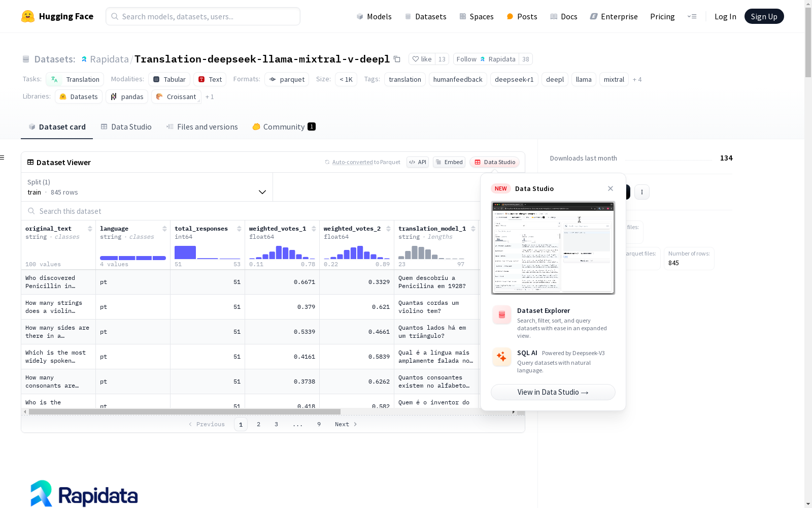Copy dataset name with the copy icon
Image resolution: width=812 pixels, height=508 pixels.
[x=397, y=59]
